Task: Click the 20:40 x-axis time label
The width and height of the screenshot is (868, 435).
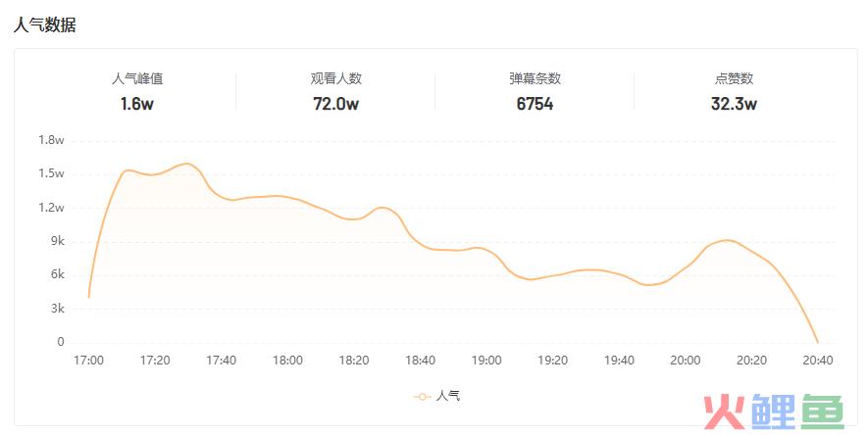Action: (818, 361)
